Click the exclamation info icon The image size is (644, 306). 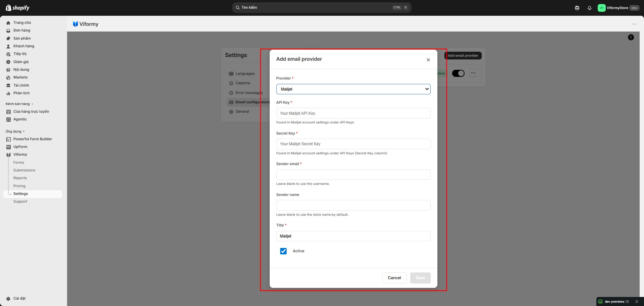(631, 37)
